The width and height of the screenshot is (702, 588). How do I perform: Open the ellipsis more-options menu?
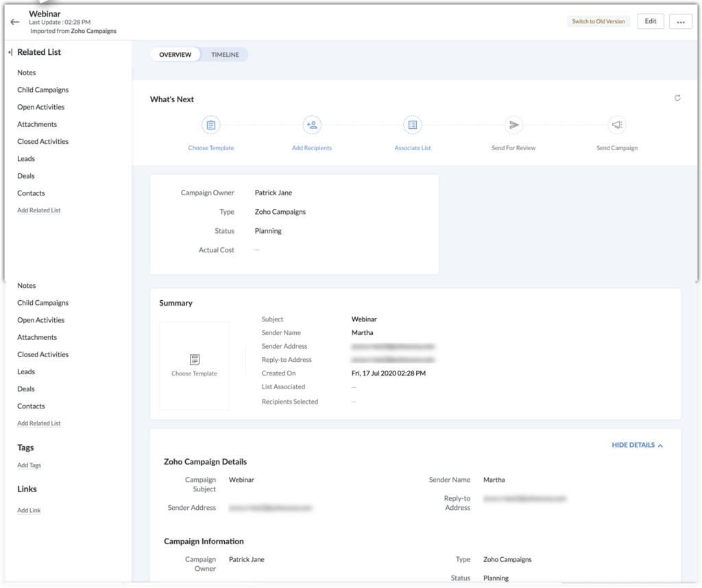(x=681, y=21)
